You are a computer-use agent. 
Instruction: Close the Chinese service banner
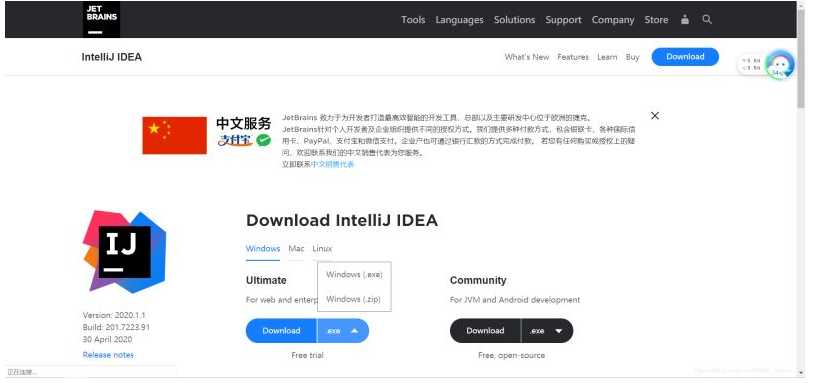[x=655, y=116]
